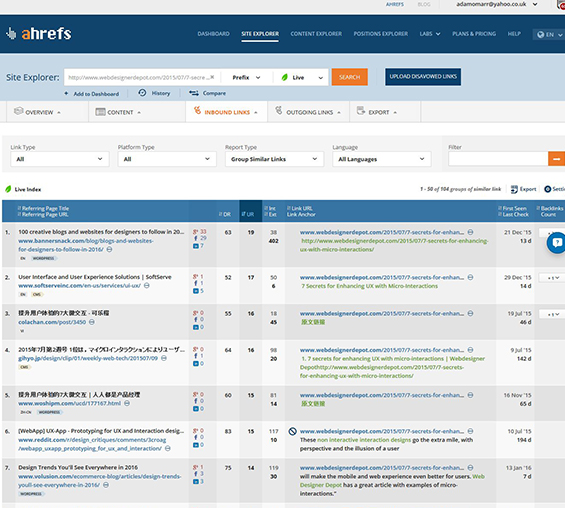Click the Blog link in the top bar
This screenshot has width=565, height=508.
[424, 4]
